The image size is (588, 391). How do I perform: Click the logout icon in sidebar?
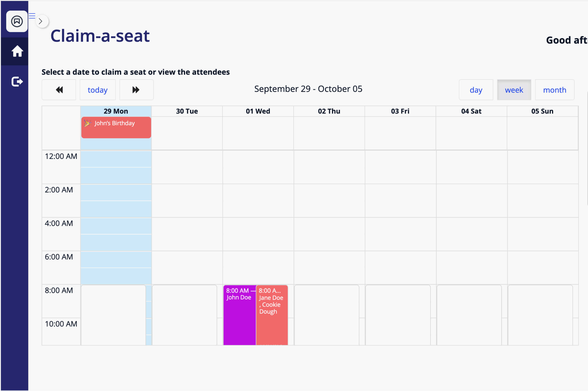pos(17,81)
